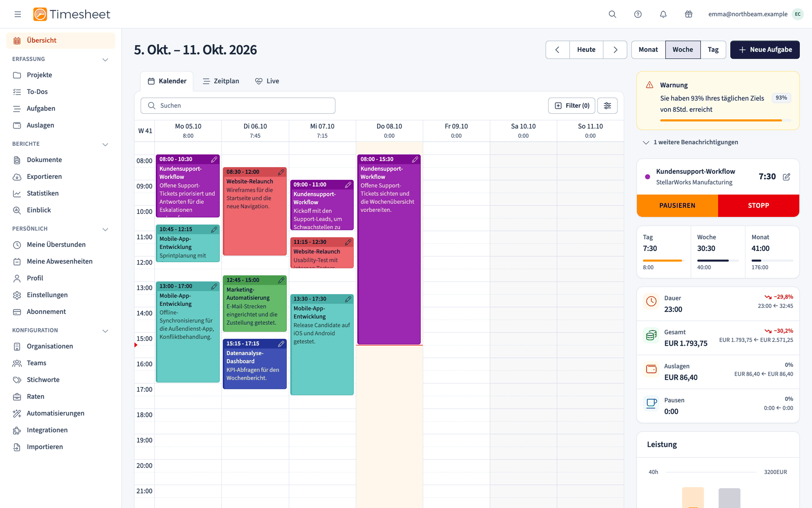Collapse the BERICHTE sidebar section
Screen dimensions: 812x508
[x=106, y=144]
